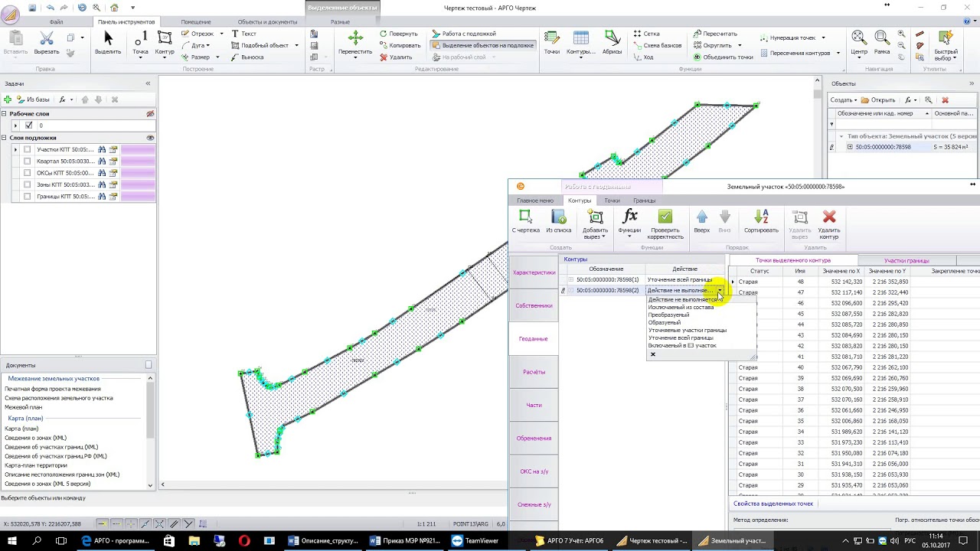Click Повернуть rotate tool
Viewport: 980px width, 551px height.
399,34
